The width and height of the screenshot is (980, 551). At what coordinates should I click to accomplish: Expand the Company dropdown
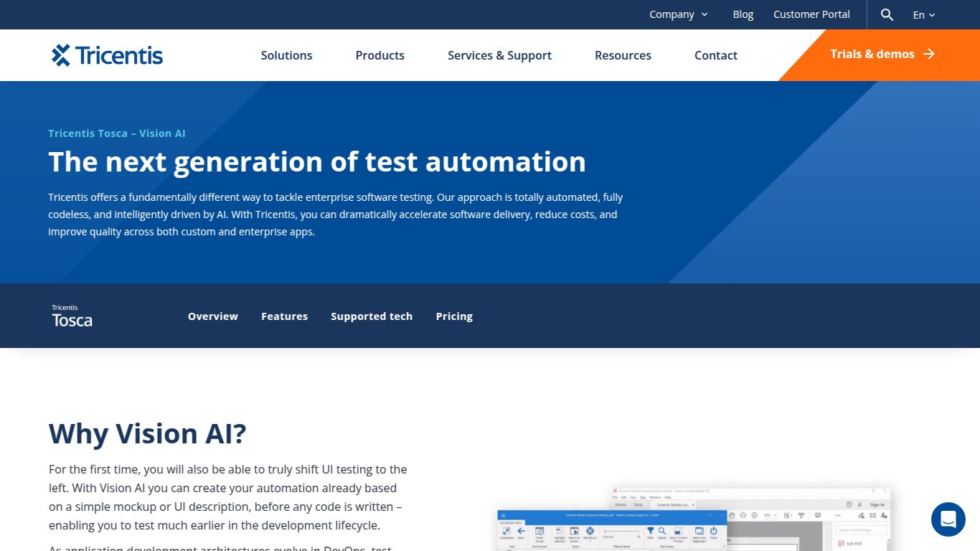[x=678, y=14]
